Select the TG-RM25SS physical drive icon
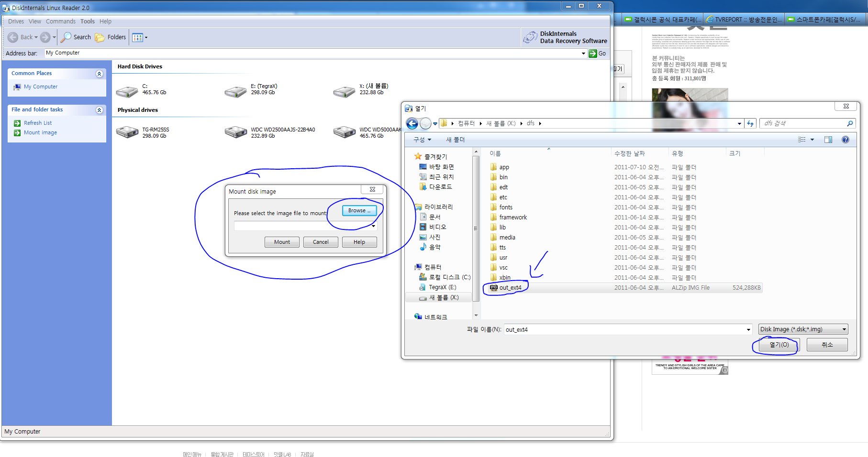The height and width of the screenshot is (457, 868). 127,132
